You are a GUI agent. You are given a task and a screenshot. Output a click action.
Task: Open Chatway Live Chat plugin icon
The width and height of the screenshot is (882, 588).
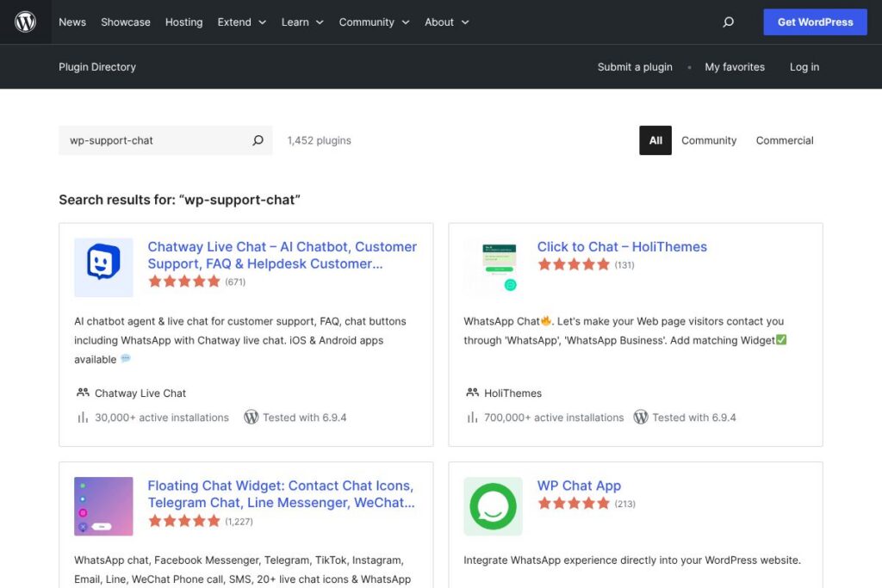[x=103, y=267]
